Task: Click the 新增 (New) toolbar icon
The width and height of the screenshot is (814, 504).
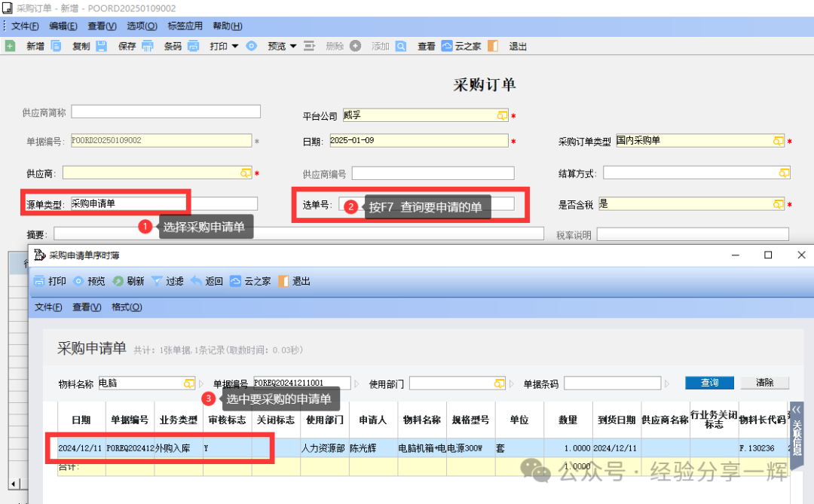Action: (11, 46)
